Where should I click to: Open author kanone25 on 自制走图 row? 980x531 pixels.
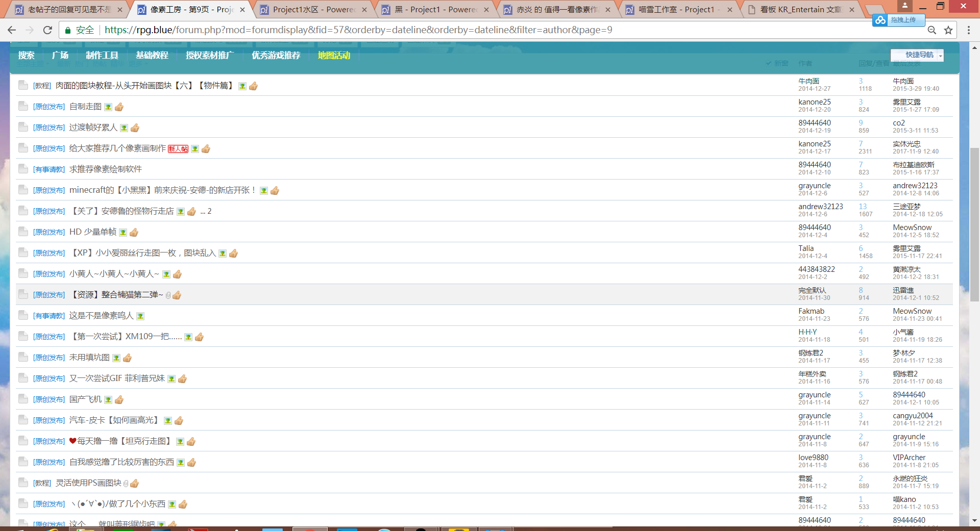(814, 102)
